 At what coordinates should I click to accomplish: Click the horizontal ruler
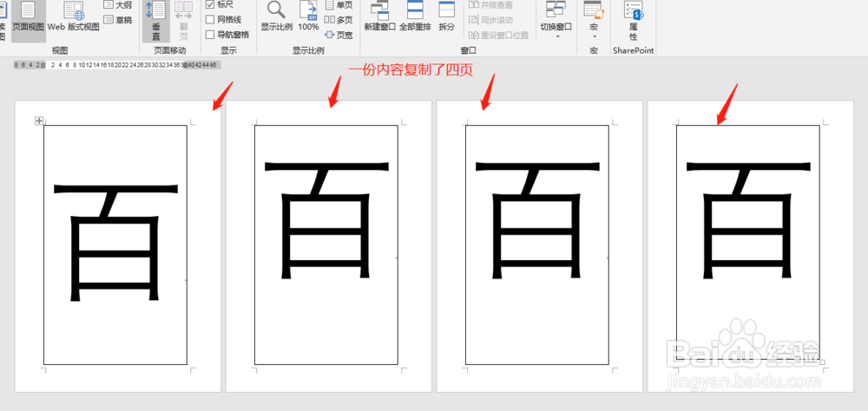tap(117, 65)
